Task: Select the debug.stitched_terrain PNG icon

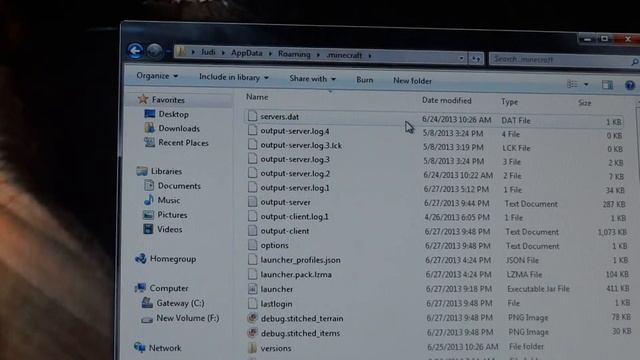Action: click(x=253, y=318)
